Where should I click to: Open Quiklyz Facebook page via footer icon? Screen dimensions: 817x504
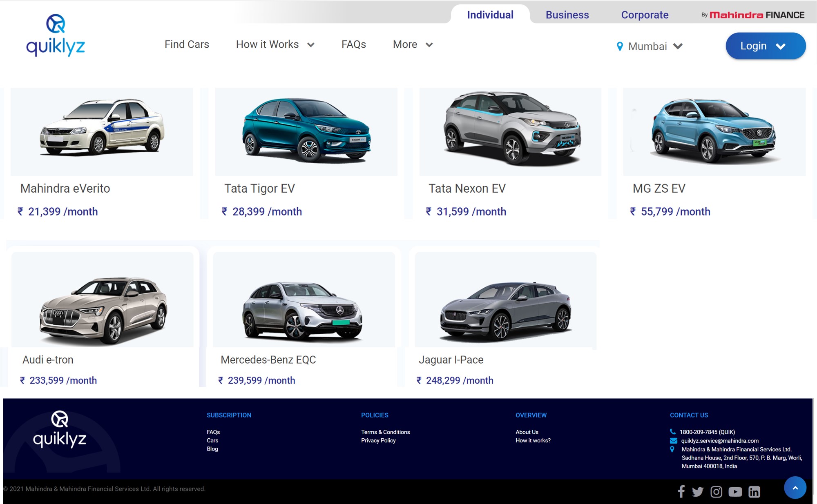coord(681,492)
